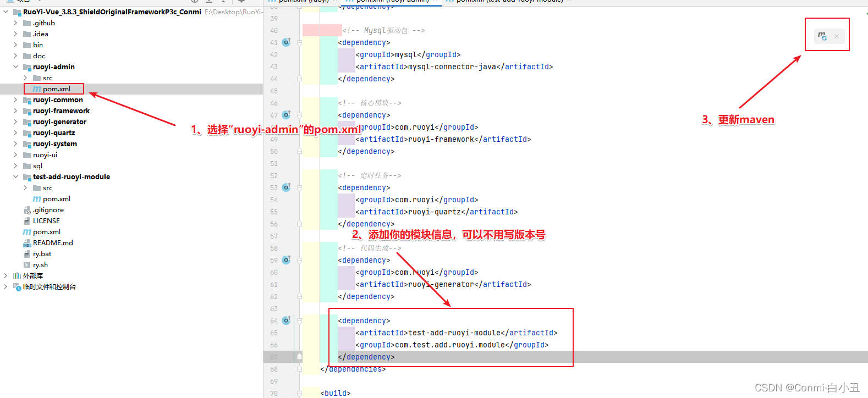Expand the .github folder arrow
868x398 pixels.
[x=15, y=23]
